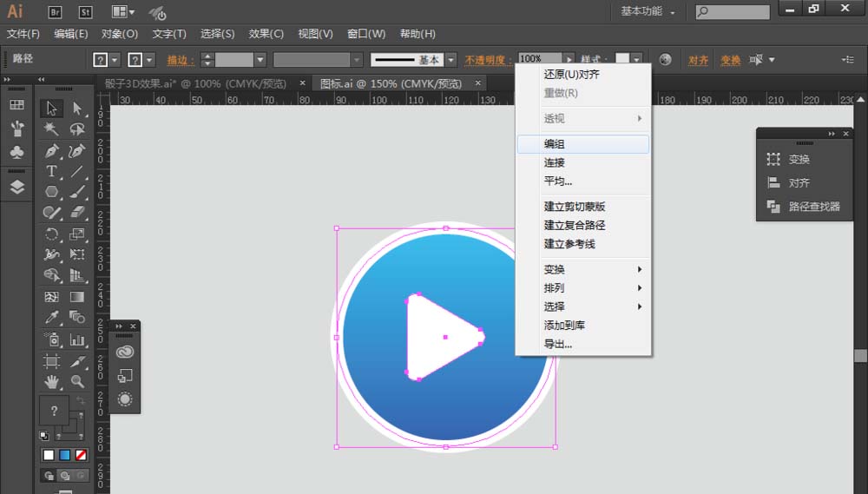Select the Symbol Sprayer tool
868x494 pixels.
click(51, 339)
